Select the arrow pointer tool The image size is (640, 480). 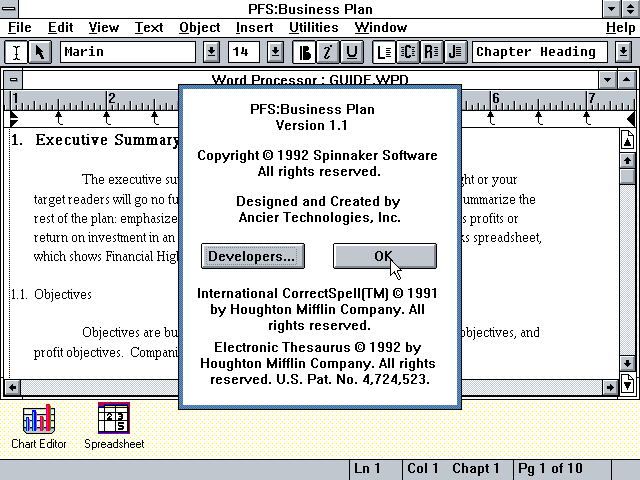40,52
